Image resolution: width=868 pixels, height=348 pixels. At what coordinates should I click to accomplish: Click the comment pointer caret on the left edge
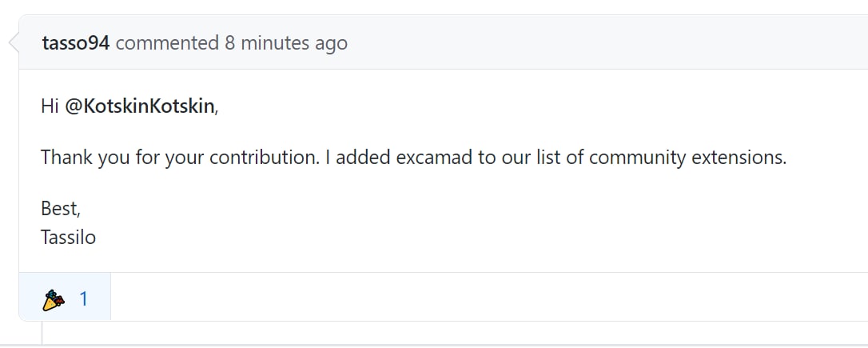click(14, 42)
